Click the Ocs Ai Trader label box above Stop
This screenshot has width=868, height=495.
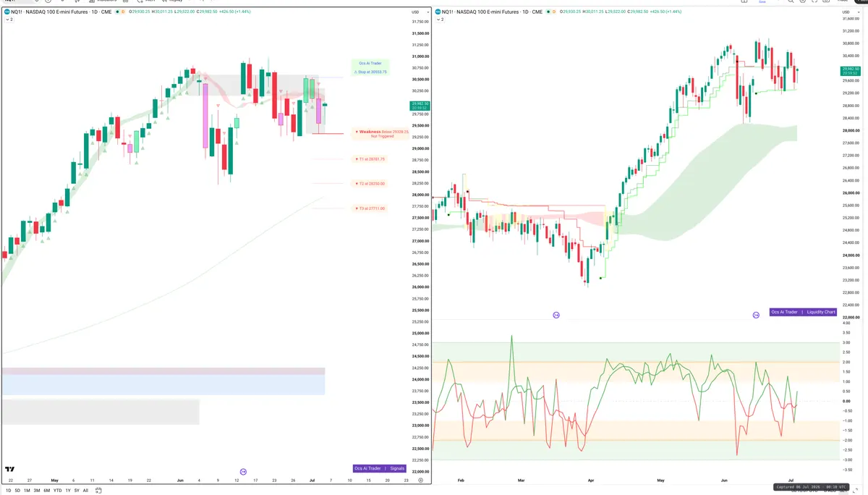tap(370, 64)
